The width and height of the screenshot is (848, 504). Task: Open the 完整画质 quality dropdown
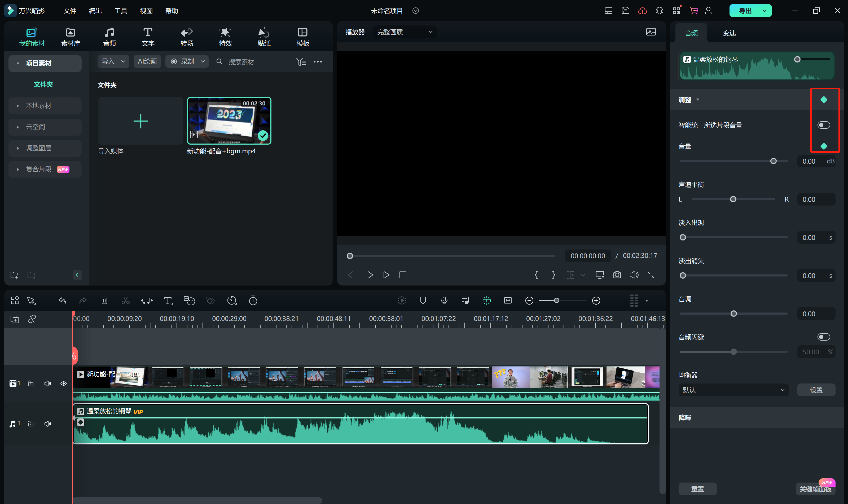[405, 32]
